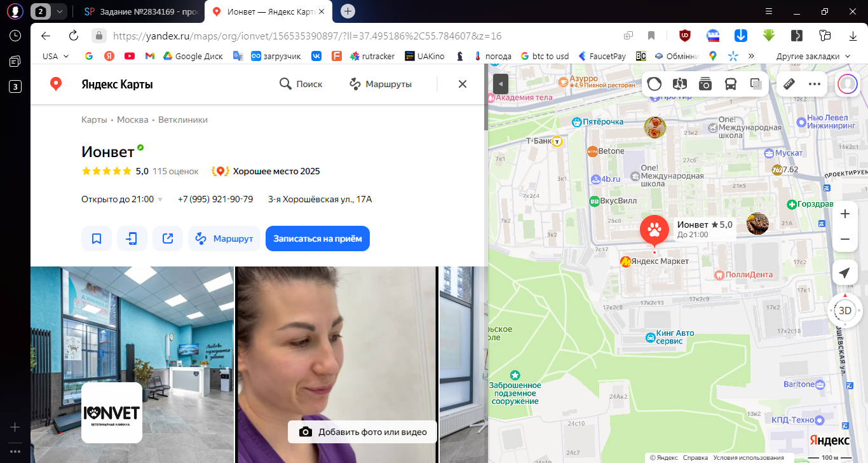Open a new browser tab
The image size is (868, 463).
[x=348, y=11]
